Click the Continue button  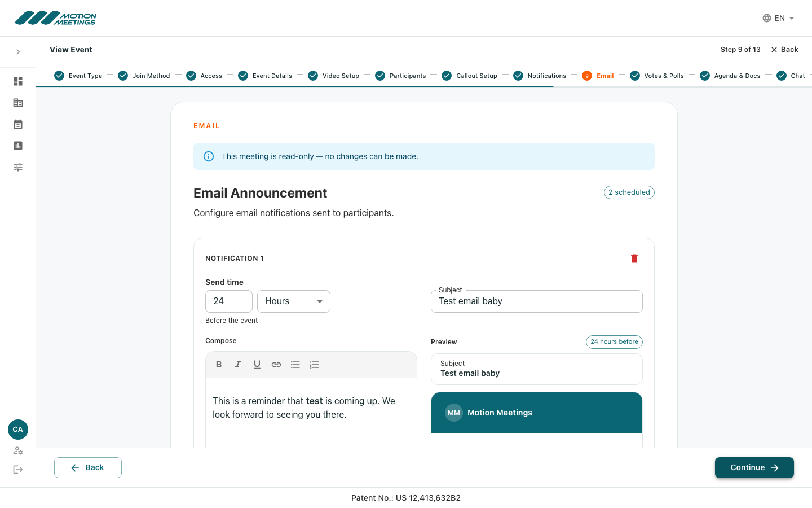tap(754, 467)
